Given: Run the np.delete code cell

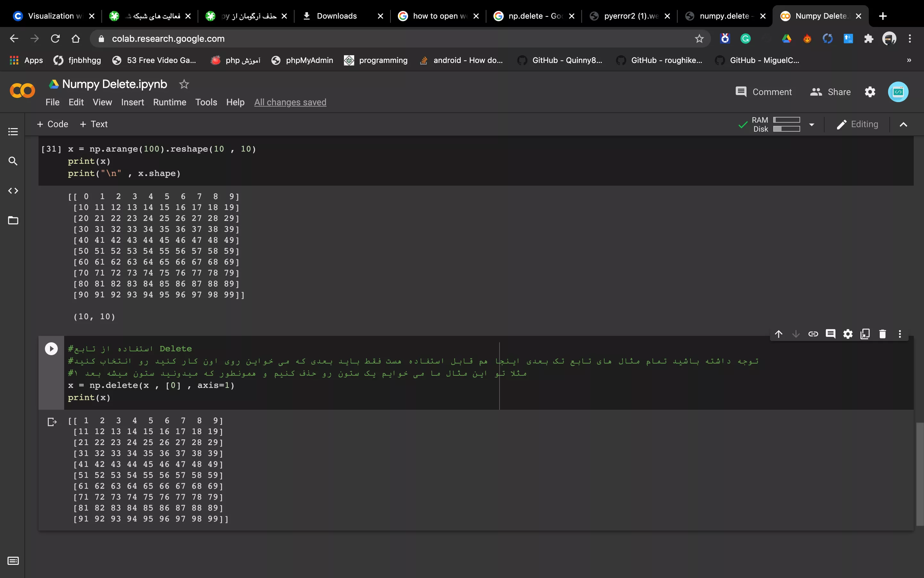Looking at the screenshot, I should point(51,349).
